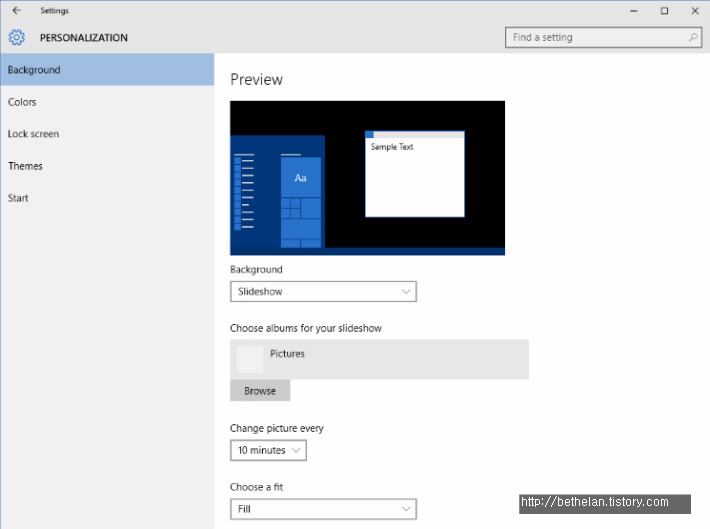
Task: Type in the Find a setting box
Action: pyautogui.click(x=603, y=38)
